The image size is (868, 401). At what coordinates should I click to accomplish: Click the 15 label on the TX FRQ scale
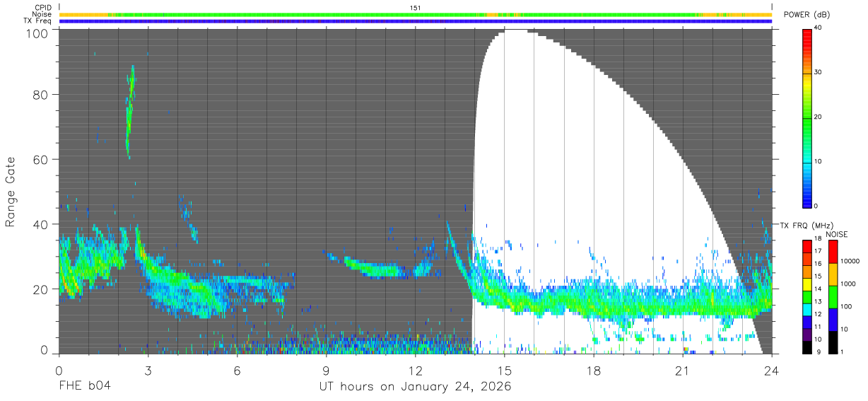[x=818, y=276]
